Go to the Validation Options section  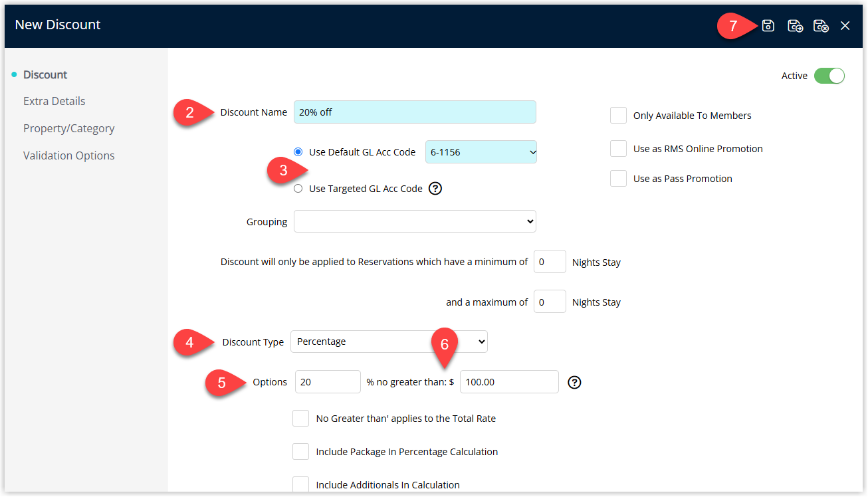pyautogui.click(x=69, y=155)
